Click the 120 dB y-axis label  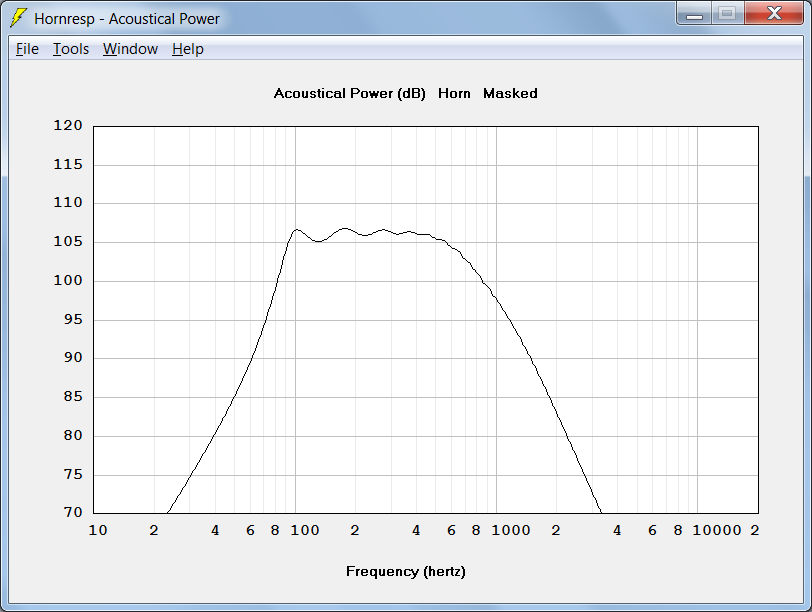[x=68, y=125]
